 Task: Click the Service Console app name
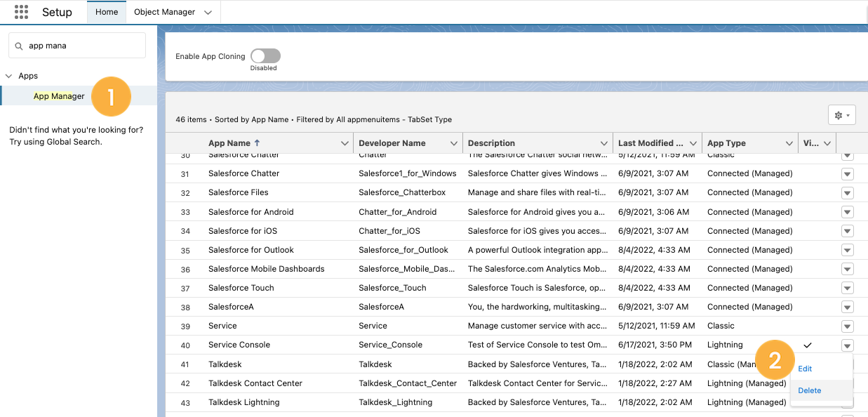(x=239, y=345)
